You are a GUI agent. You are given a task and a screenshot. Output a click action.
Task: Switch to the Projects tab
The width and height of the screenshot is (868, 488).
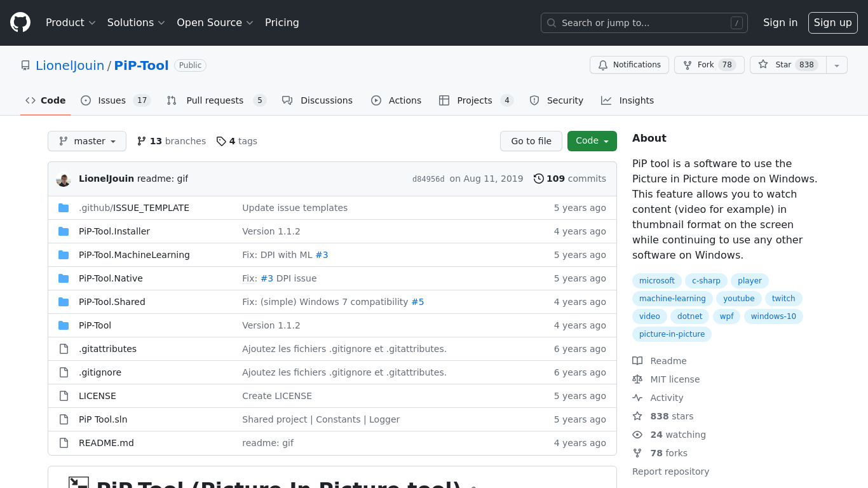pyautogui.click(x=476, y=100)
